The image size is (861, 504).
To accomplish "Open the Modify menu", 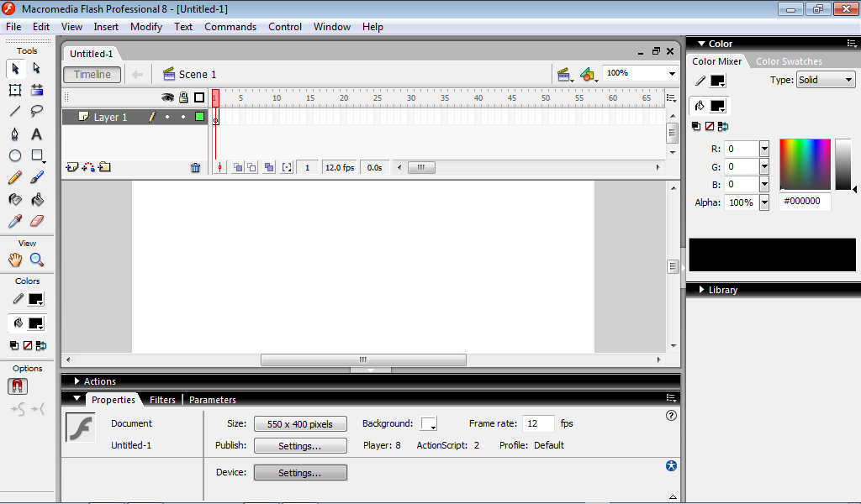I will [x=146, y=27].
